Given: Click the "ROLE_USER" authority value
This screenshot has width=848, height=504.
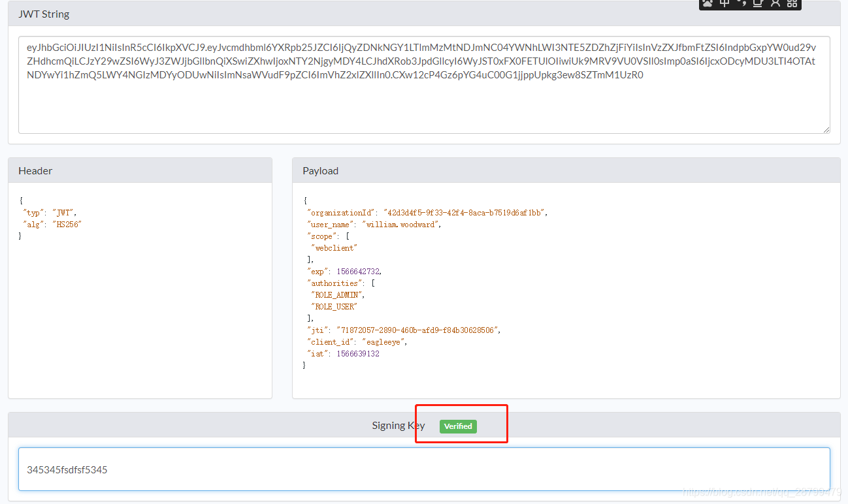Looking at the screenshot, I should coord(334,307).
